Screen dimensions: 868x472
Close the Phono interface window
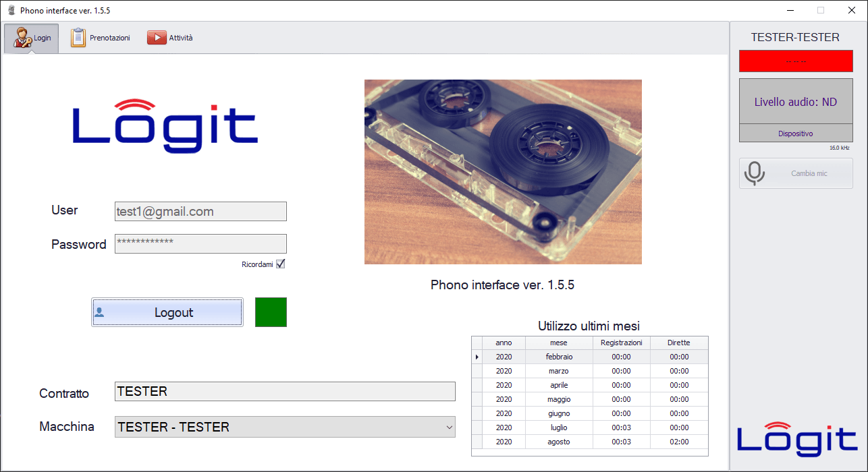852,10
